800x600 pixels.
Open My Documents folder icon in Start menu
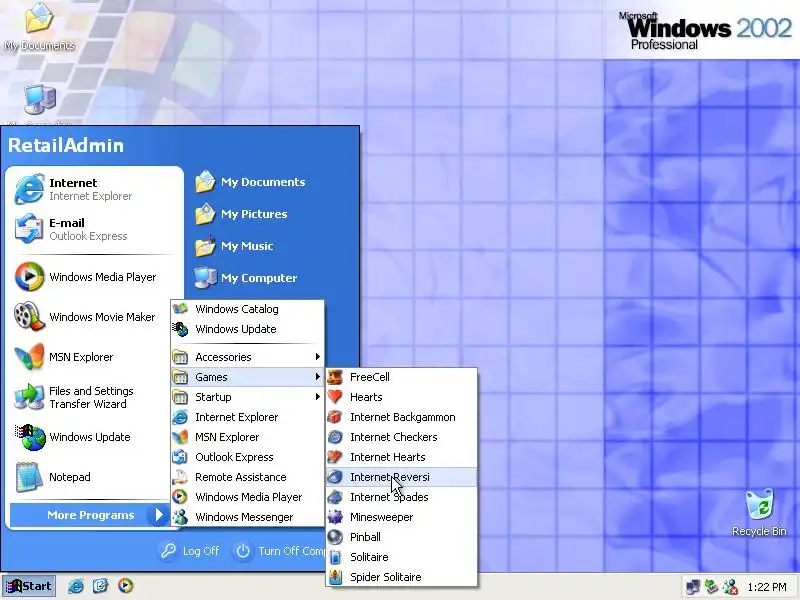point(205,182)
